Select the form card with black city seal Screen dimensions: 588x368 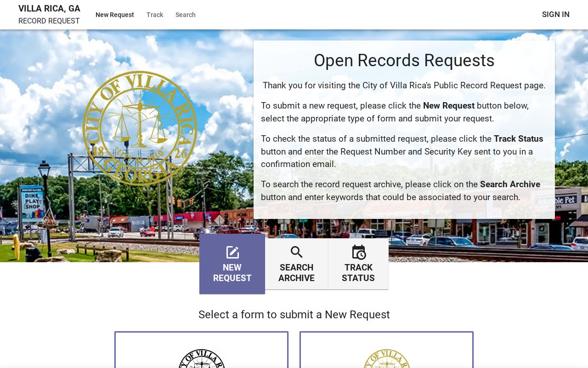201,350
